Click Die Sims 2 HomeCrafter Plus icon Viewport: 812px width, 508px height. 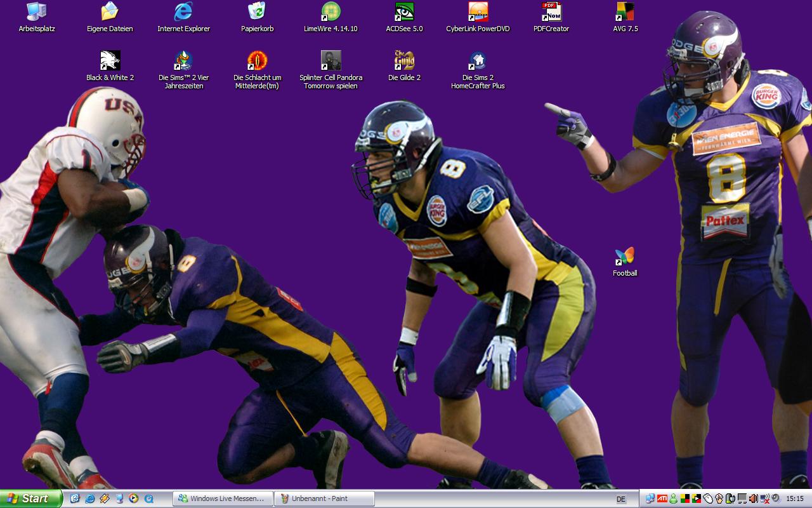point(478,70)
